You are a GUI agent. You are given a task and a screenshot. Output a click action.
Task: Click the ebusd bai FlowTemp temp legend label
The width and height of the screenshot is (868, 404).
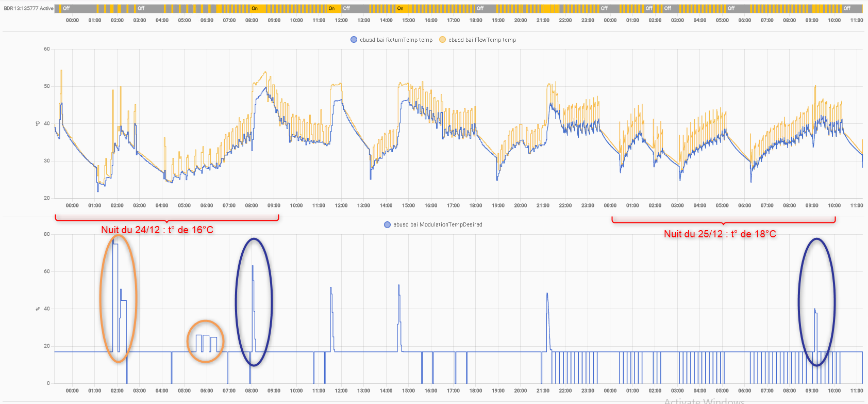[x=482, y=40]
